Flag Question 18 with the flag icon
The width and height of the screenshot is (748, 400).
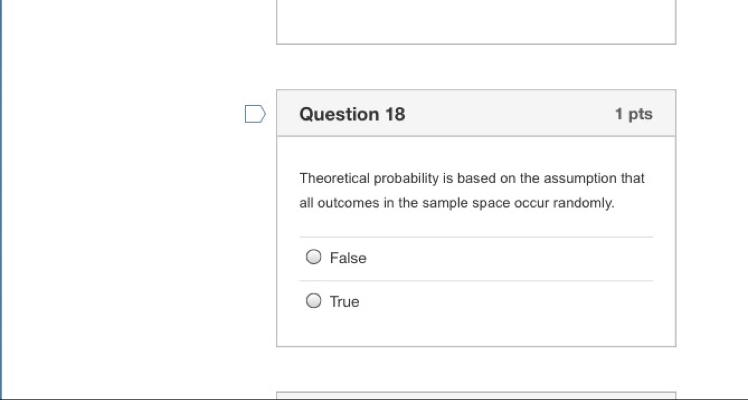(255, 114)
